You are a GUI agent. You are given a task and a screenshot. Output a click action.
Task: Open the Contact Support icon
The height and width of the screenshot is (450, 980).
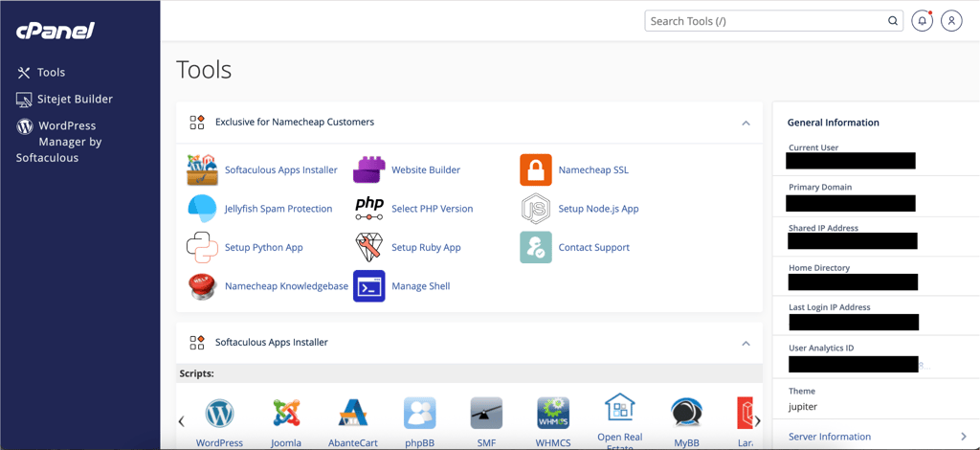[x=536, y=247]
